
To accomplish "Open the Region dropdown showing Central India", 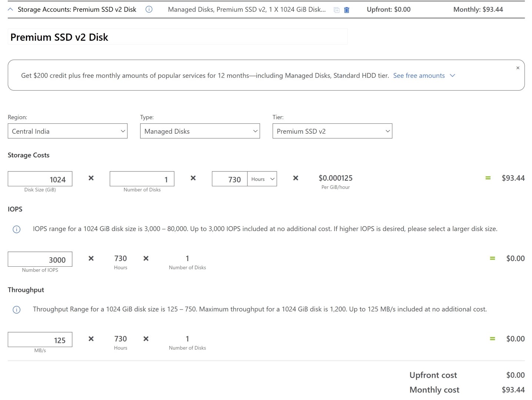I will point(67,131).
